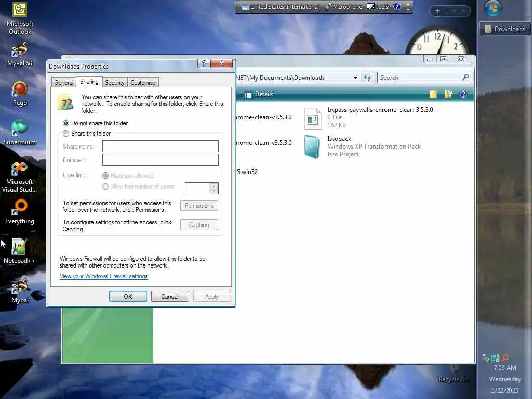Switch to the Sharing tab
532x399 pixels.
[89, 82]
